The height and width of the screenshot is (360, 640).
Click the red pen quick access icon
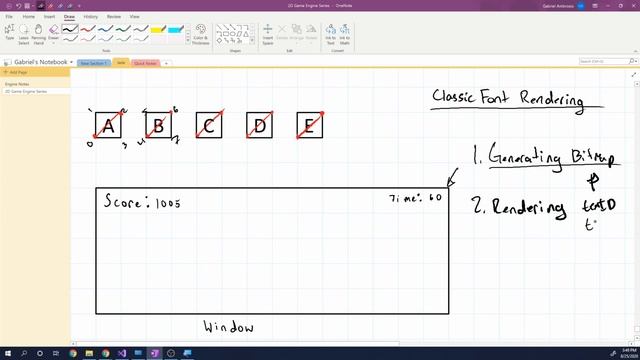(51, 6)
